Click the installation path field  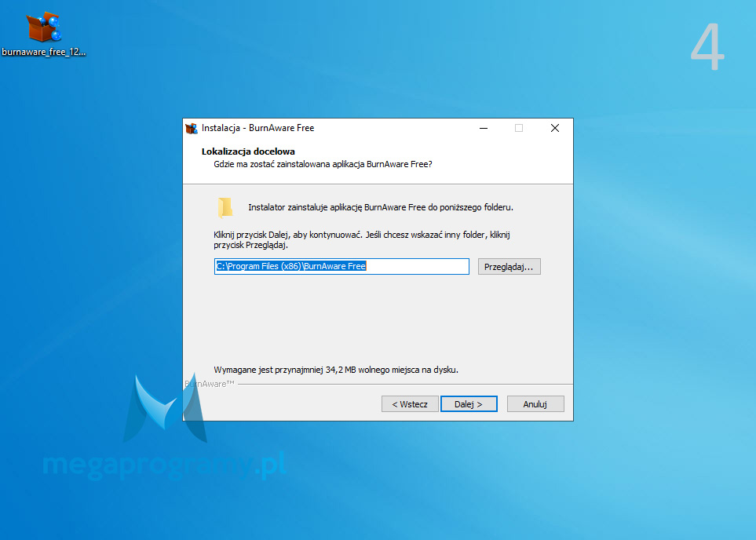point(341,267)
